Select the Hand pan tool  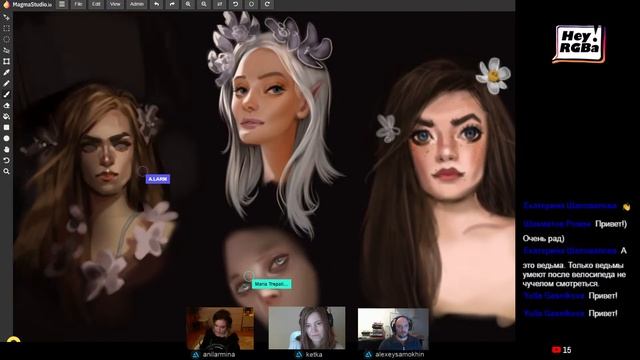click(x=7, y=150)
